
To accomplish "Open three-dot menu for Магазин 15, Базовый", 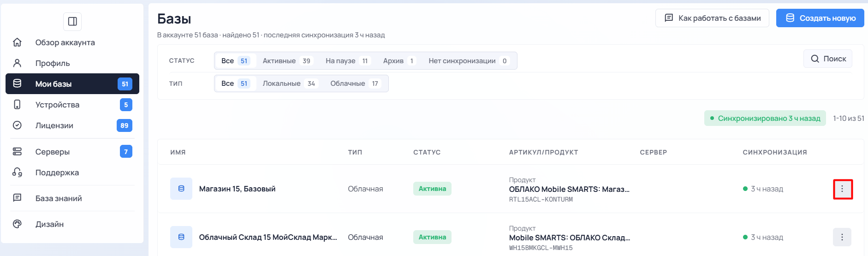I will 842,189.
